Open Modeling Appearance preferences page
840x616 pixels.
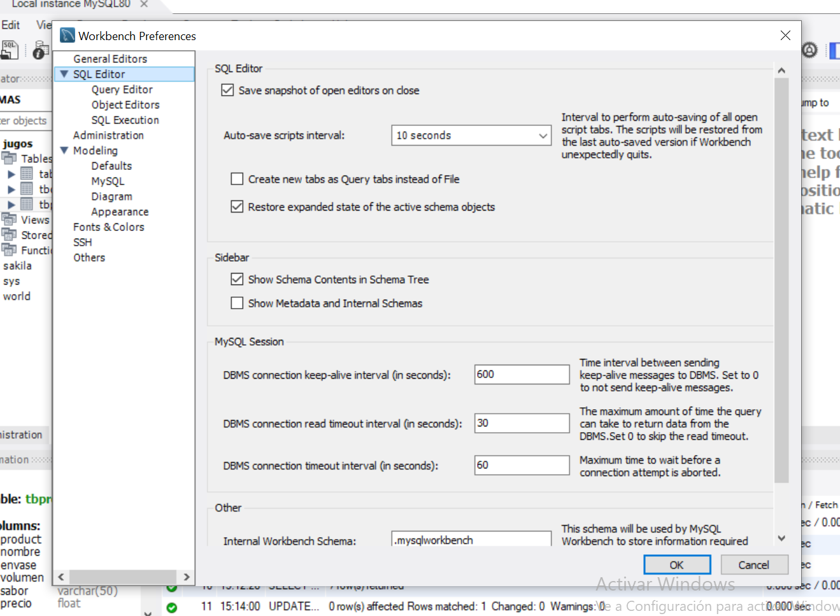coord(120,211)
